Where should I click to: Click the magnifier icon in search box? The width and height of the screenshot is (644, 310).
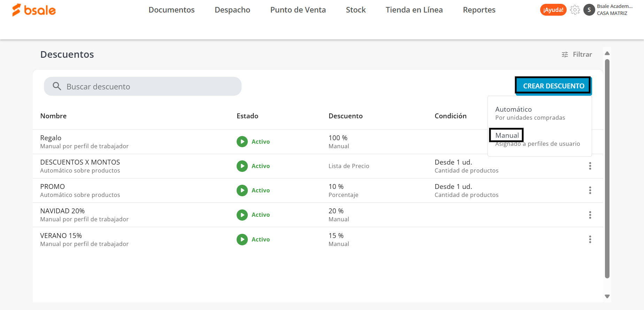[57, 86]
